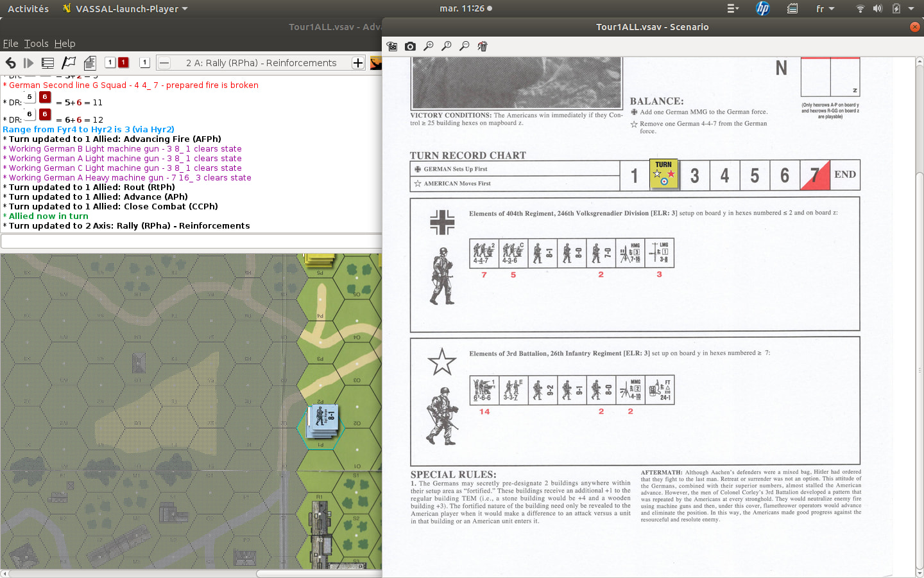
Task: Toggle the eye visibility icon in Scenario window
Action: pyautogui.click(x=392, y=46)
